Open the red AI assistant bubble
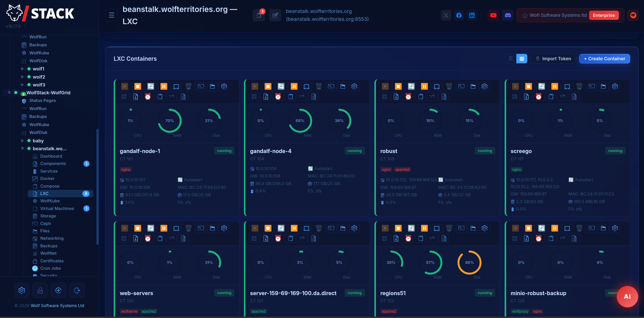 (x=627, y=296)
